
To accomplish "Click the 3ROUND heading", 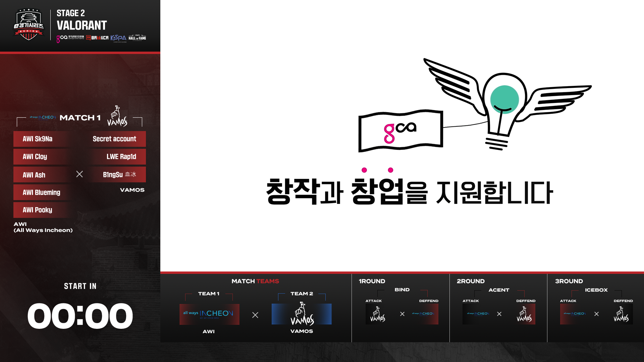I will point(569,281).
